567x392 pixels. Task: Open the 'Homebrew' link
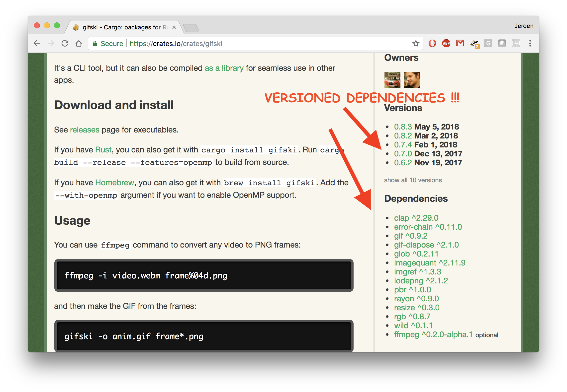pyautogui.click(x=115, y=183)
